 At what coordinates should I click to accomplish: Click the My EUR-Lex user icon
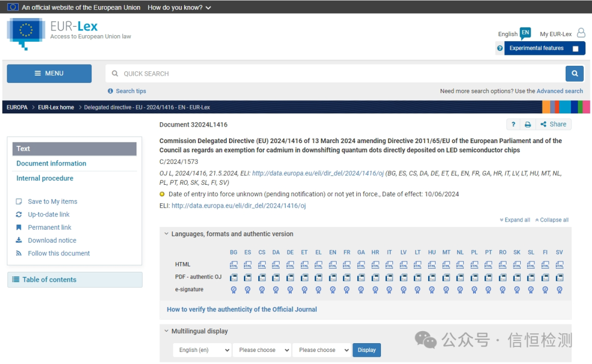(x=581, y=33)
